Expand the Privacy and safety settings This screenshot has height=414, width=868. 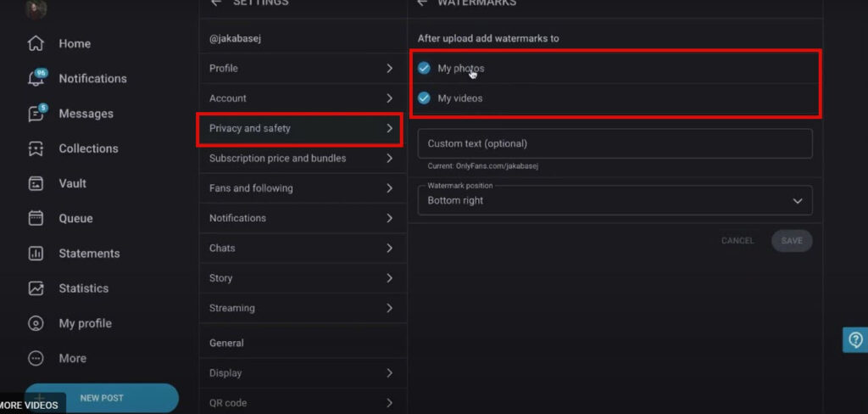(299, 129)
